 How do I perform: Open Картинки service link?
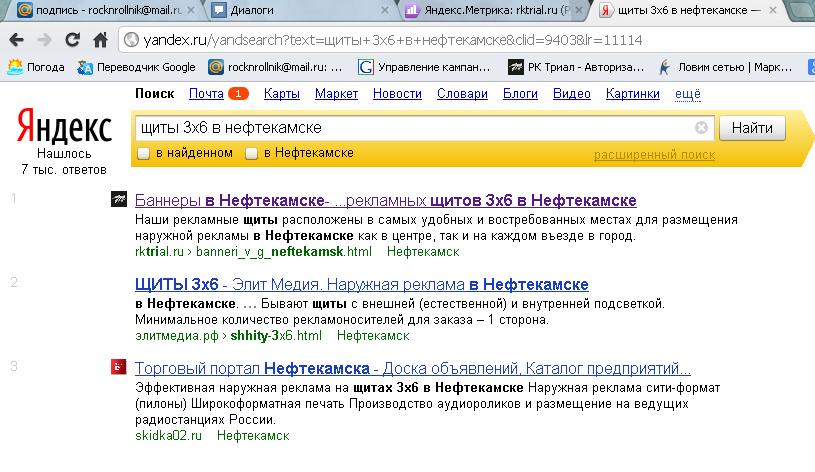[x=633, y=94]
